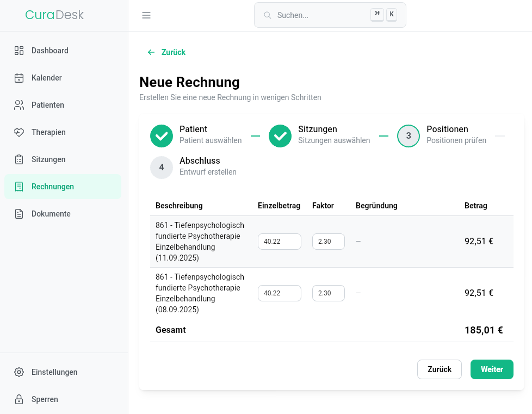Select the Dokumente icon
532x414 pixels.
coord(19,213)
